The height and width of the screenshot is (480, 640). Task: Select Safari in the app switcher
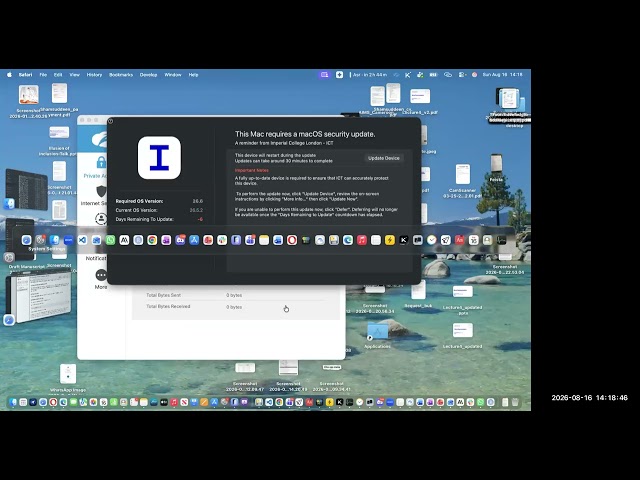(27, 240)
